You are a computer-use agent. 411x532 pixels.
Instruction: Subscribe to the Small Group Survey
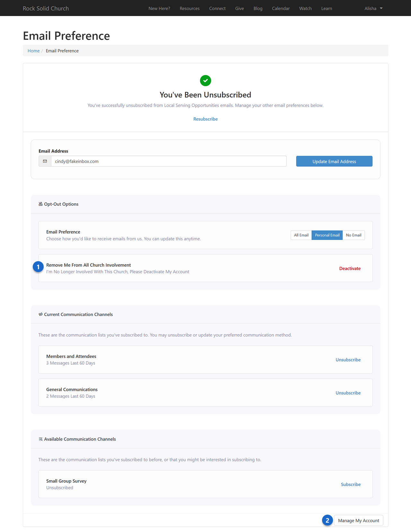click(351, 484)
